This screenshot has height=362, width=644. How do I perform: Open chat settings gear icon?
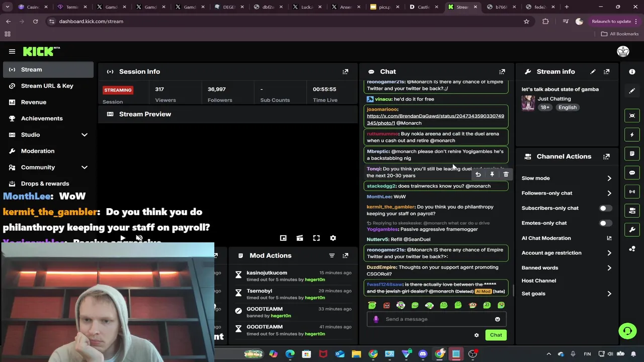coord(476,335)
